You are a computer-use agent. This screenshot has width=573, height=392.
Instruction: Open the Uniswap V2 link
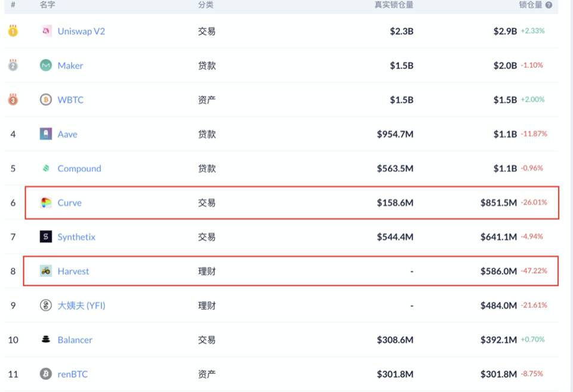pos(81,31)
